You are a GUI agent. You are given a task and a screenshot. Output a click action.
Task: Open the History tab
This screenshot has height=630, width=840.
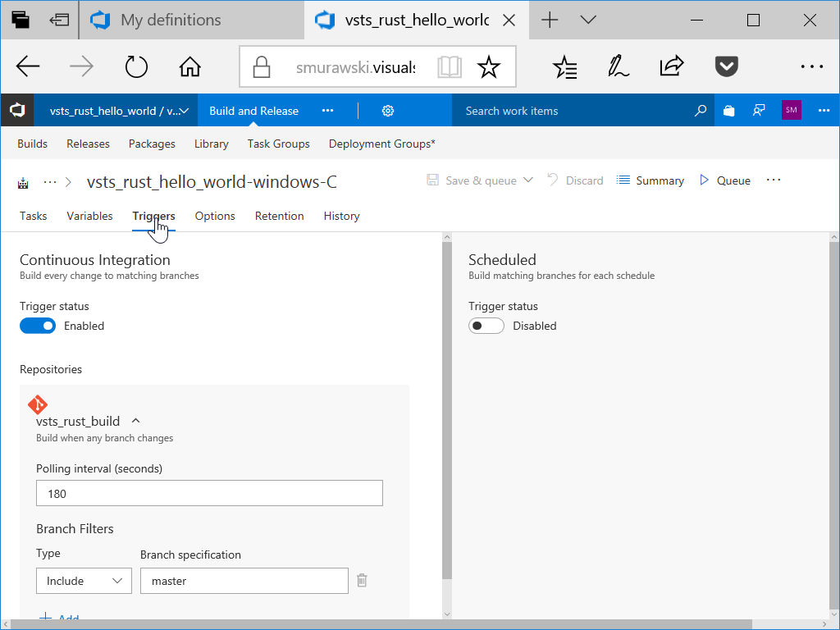(341, 216)
